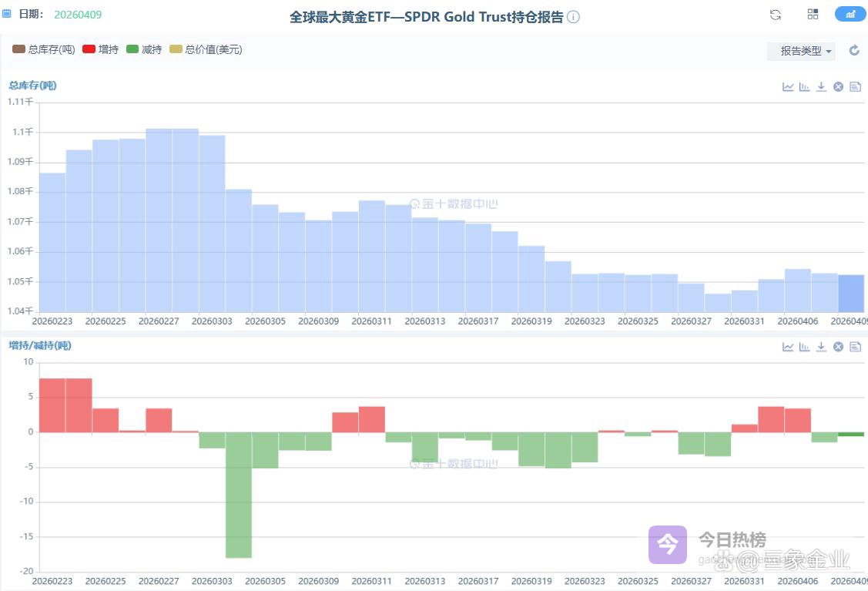Switch total inventory chart to bar view

pyautogui.click(x=805, y=86)
